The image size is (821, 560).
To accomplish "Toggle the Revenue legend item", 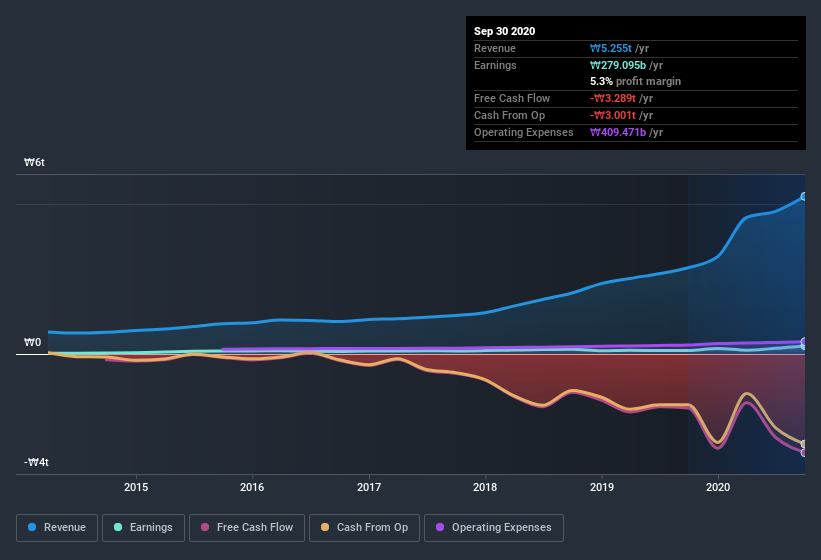I will pos(57,527).
